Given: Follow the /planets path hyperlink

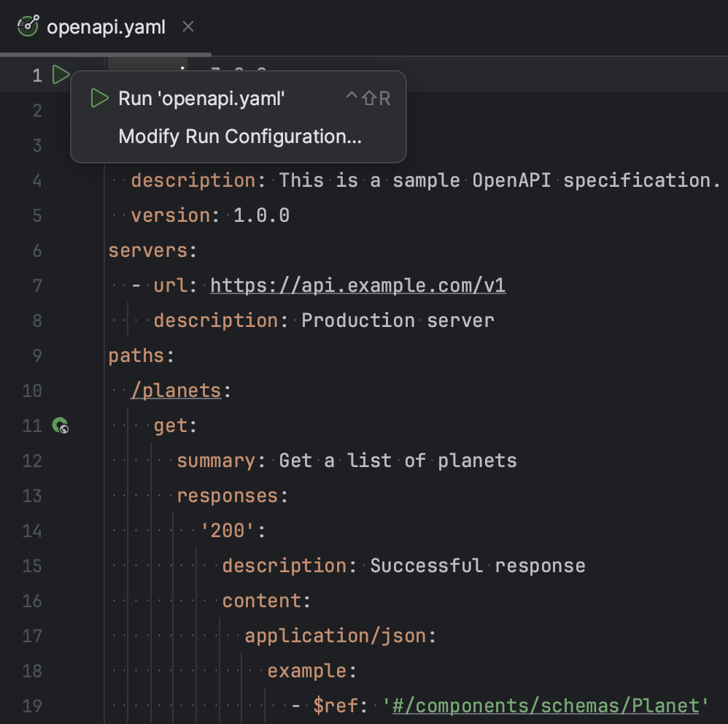Looking at the screenshot, I should (x=176, y=390).
